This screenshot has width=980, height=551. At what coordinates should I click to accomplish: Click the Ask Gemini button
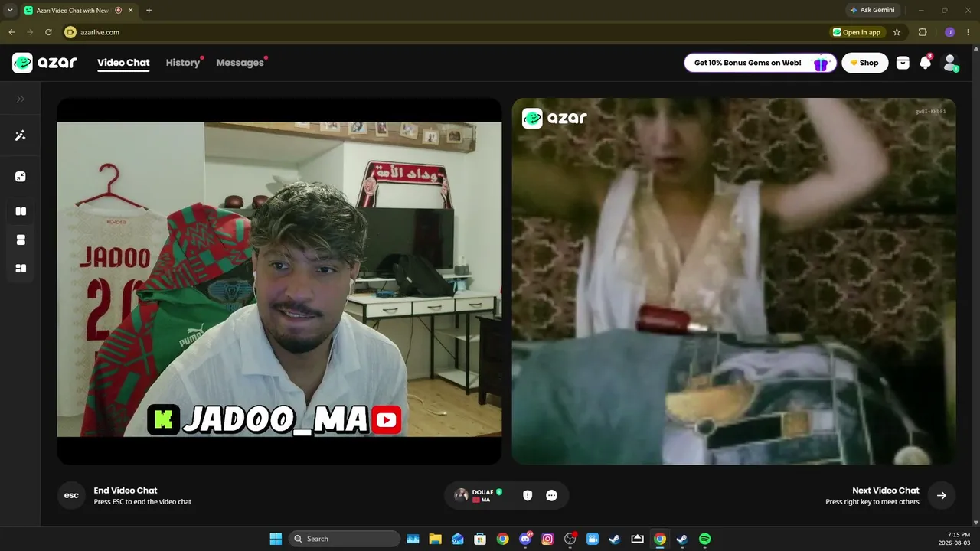point(872,10)
